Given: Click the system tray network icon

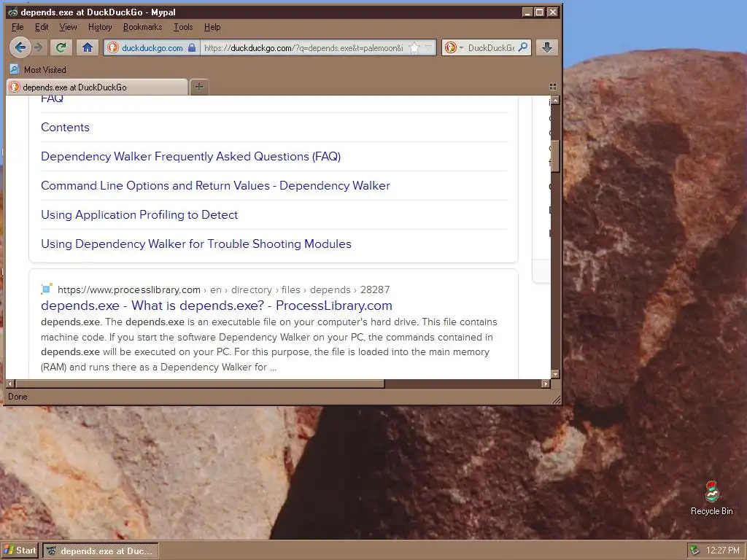Looking at the screenshot, I should [694, 550].
